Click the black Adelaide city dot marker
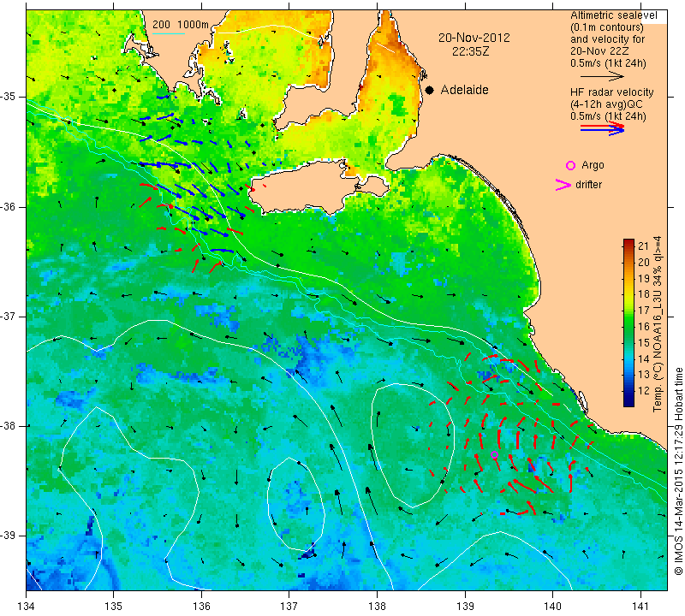The height and width of the screenshot is (616, 685). pos(430,90)
